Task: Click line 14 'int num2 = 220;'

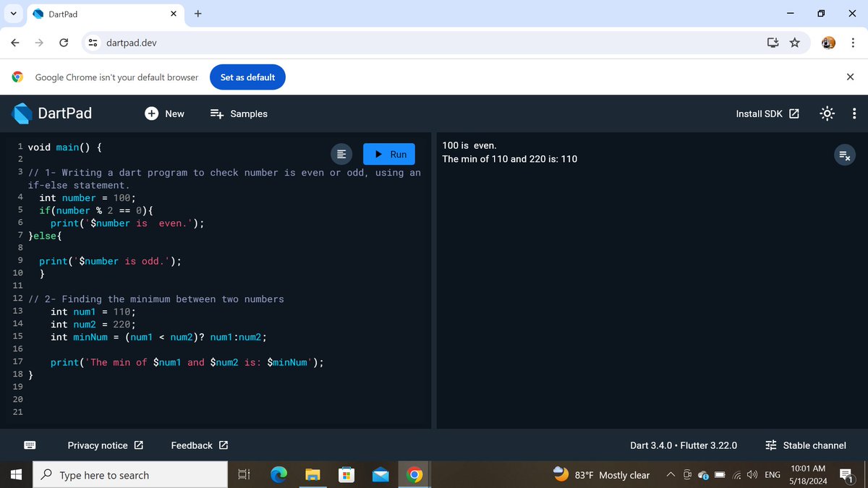Action: tap(93, 325)
